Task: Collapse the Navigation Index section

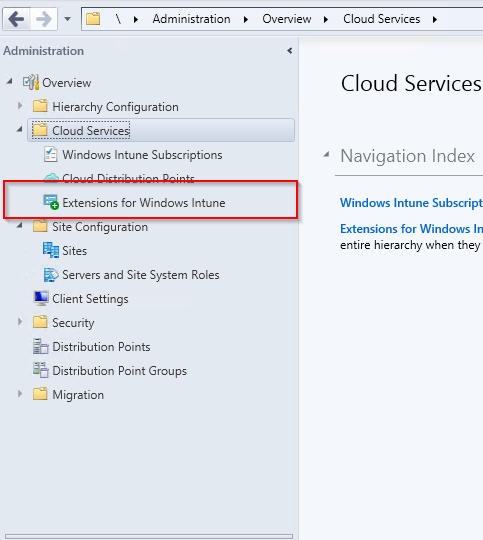Action: coord(326,155)
